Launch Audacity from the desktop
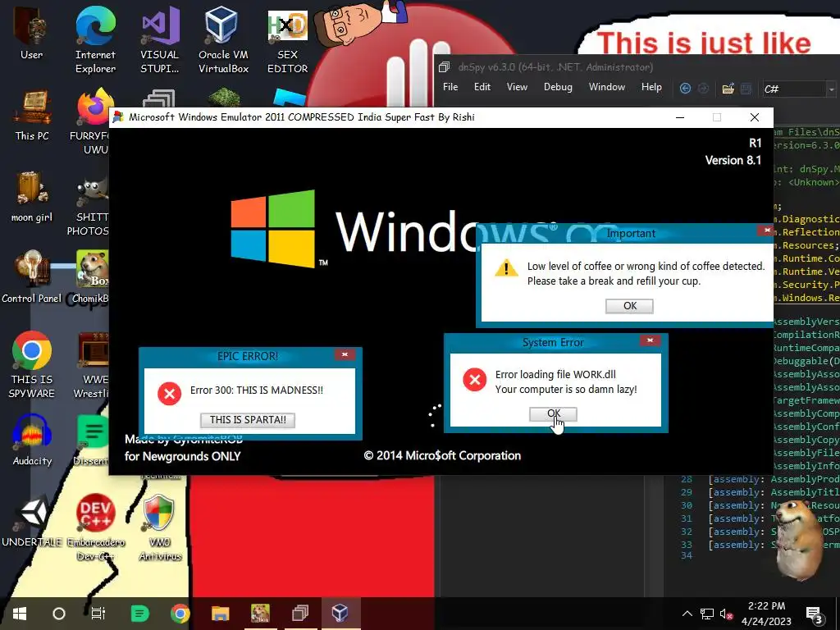 point(32,440)
